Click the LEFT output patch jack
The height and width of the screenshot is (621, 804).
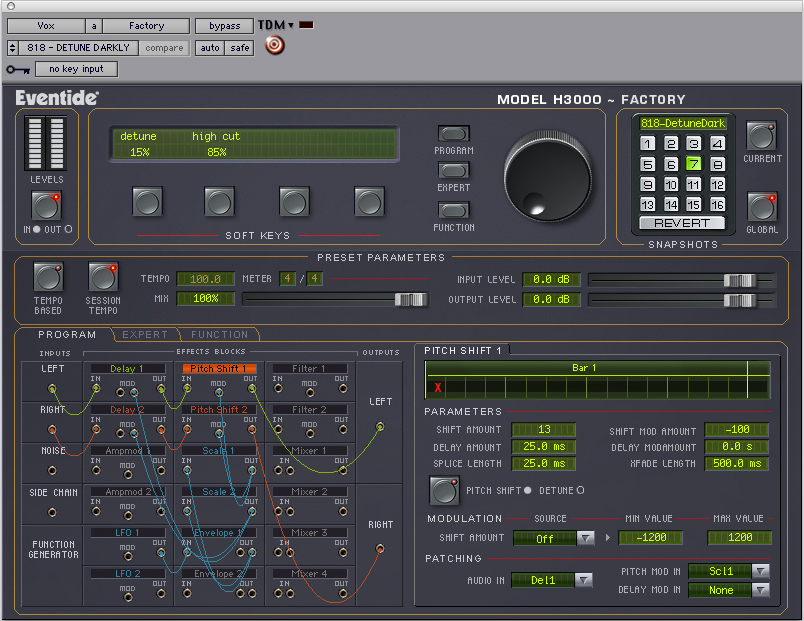point(380,426)
